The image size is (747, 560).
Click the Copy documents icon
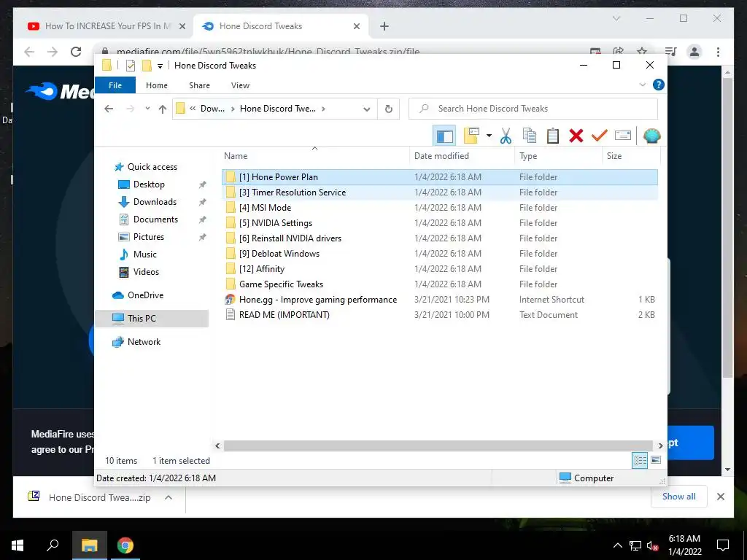coord(530,136)
